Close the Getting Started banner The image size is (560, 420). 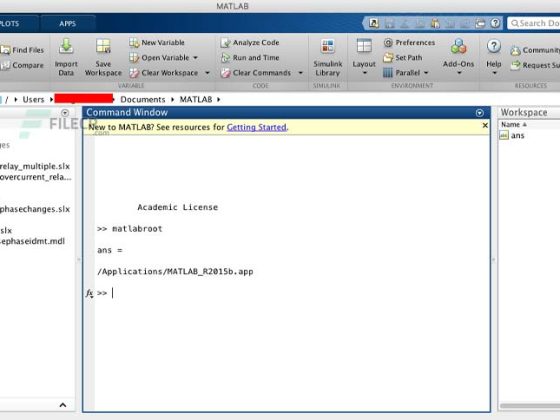click(485, 125)
